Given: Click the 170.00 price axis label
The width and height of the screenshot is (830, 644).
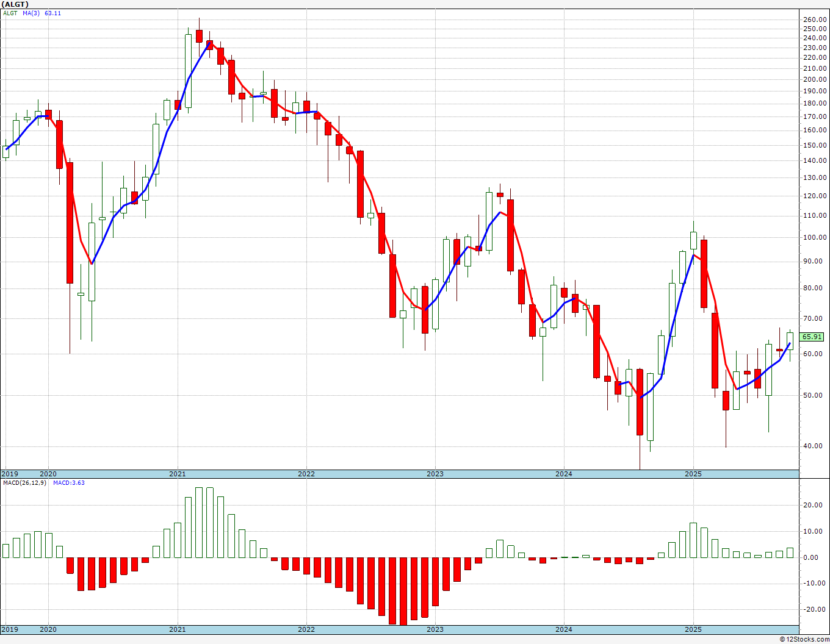Looking at the screenshot, I should 815,116.
